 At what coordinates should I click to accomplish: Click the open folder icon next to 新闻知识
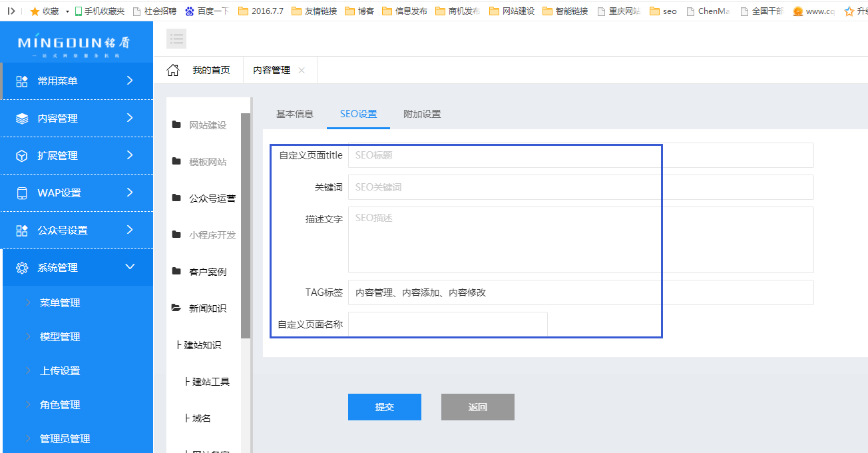(x=176, y=308)
